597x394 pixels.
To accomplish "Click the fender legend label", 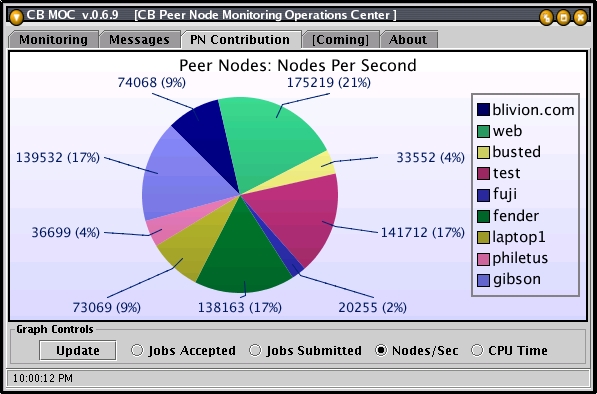I will [516, 215].
